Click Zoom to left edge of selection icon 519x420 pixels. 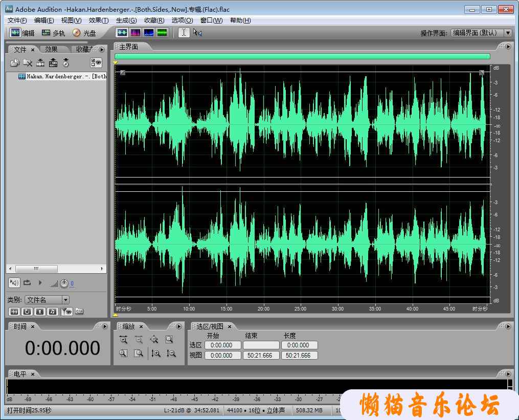123,353
